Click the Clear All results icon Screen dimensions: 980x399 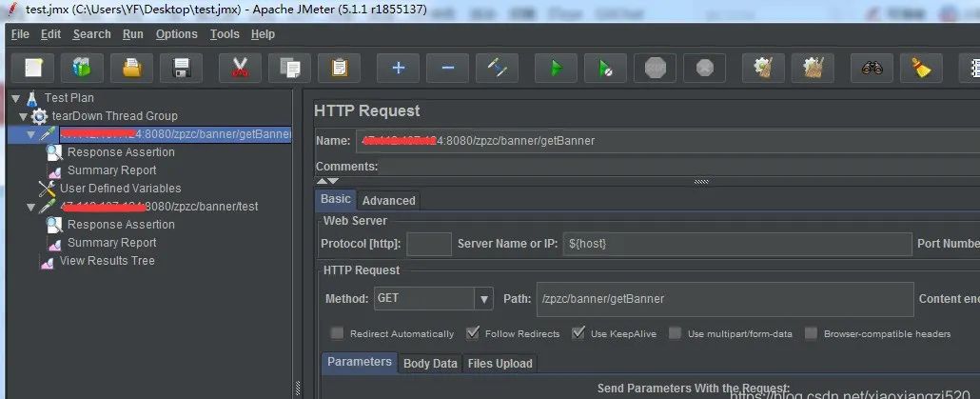click(813, 68)
